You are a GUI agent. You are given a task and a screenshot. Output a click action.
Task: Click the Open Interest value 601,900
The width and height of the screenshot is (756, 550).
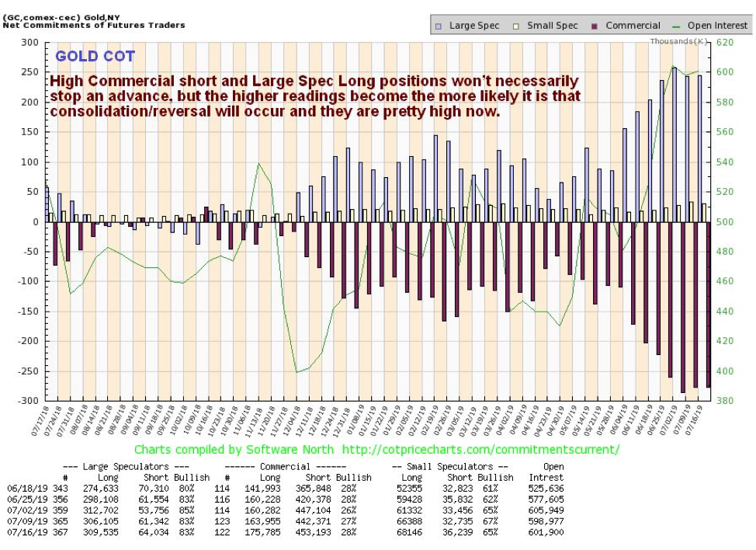click(x=546, y=532)
